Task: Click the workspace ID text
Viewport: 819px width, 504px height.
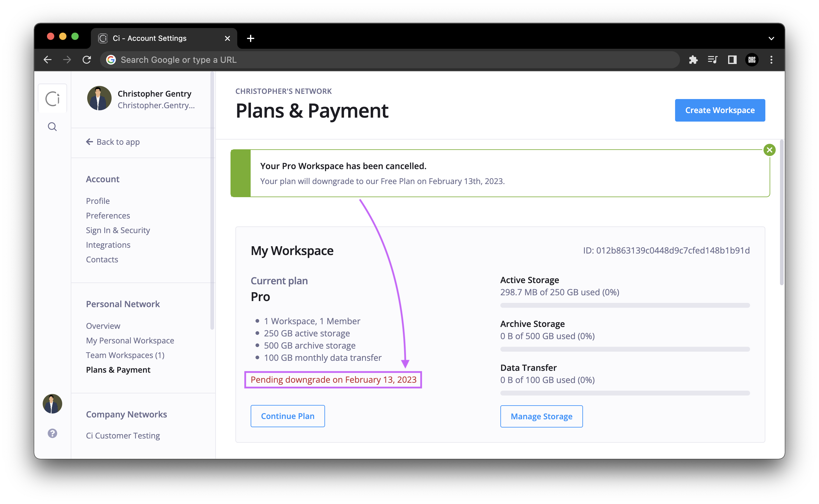Action: [666, 250]
